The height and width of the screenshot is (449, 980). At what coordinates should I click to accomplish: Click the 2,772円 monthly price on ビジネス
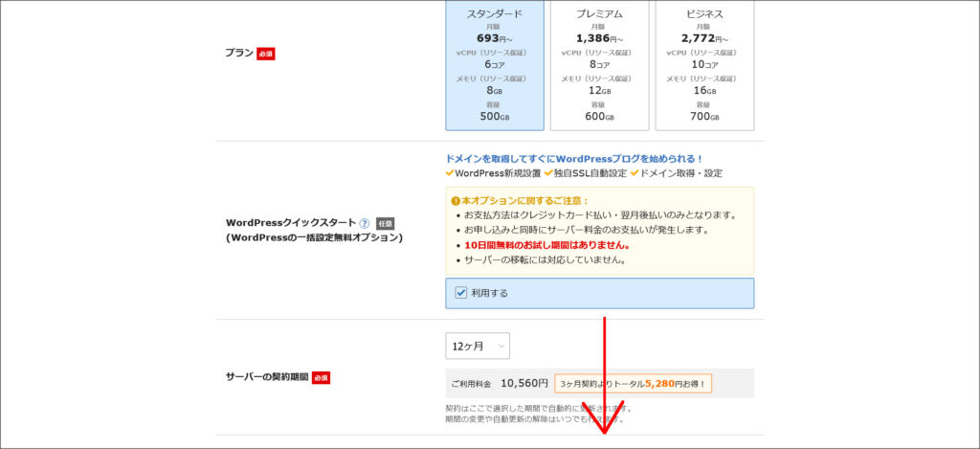tap(705, 38)
